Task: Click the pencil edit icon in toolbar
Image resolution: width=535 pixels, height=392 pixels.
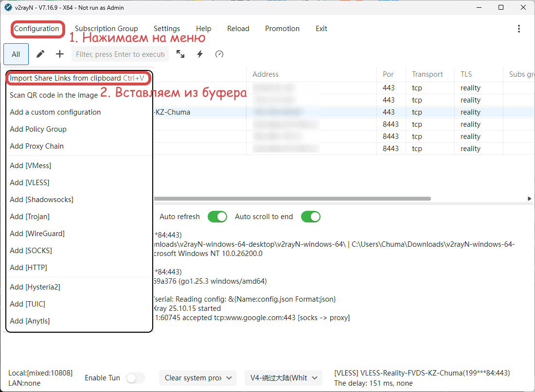Action: coord(40,54)
